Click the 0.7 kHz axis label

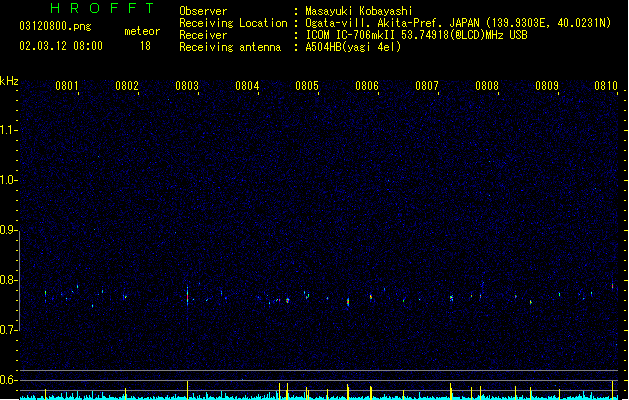(8, 330)
